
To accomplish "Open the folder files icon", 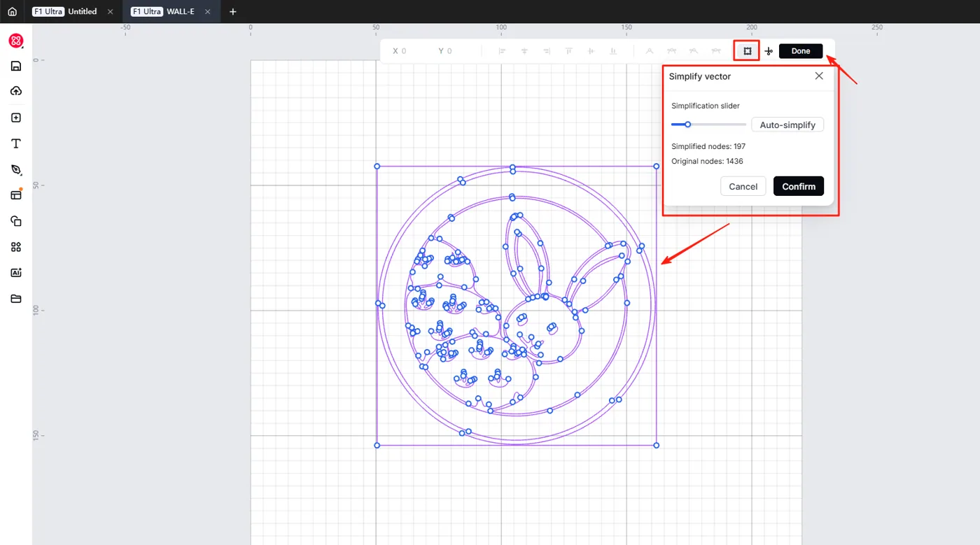I will point(16,299).
